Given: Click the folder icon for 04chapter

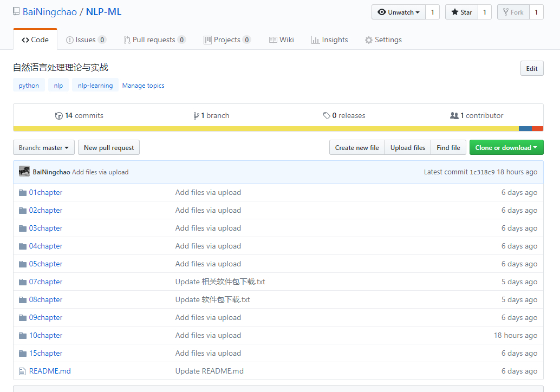Looking at the screenshot, I should coord(23,246).
